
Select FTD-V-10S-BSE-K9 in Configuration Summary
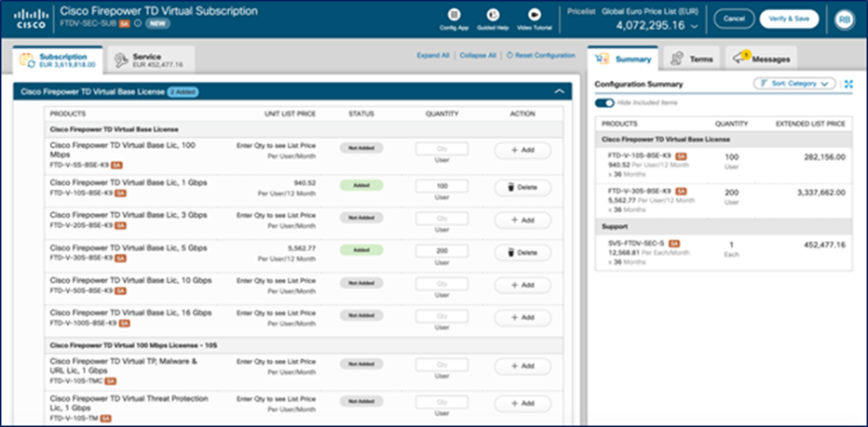click(640, 156)
